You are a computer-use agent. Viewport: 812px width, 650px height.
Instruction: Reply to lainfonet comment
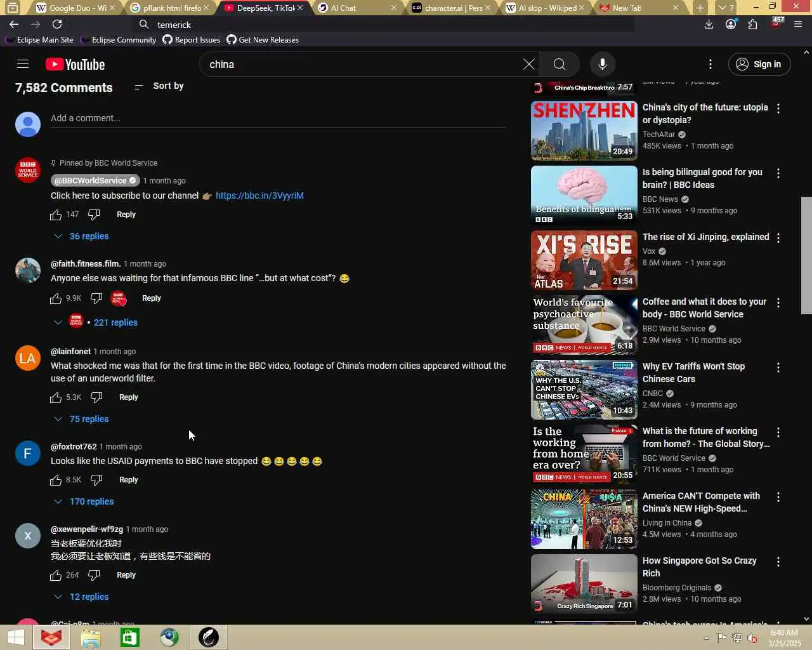tap(129, 397)
